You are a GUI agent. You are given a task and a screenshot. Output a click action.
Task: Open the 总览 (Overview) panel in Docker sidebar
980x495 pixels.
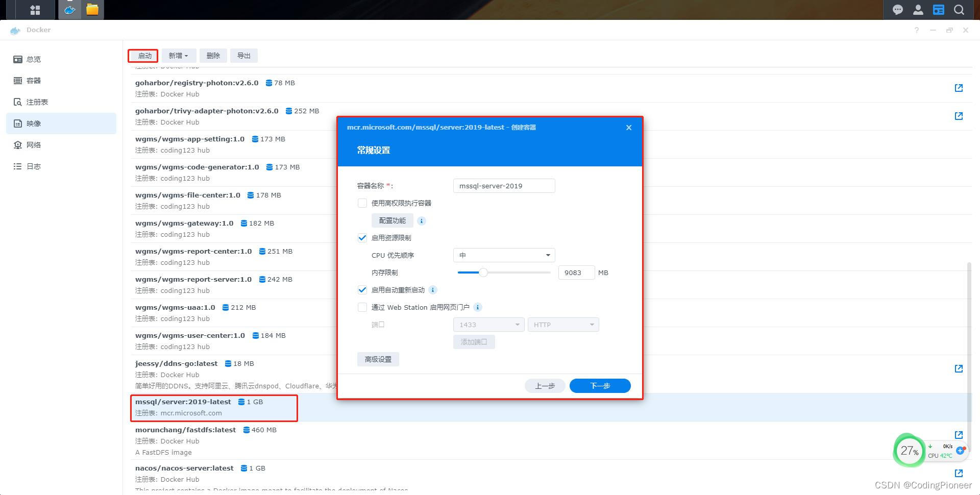click(x=33, y=59)
